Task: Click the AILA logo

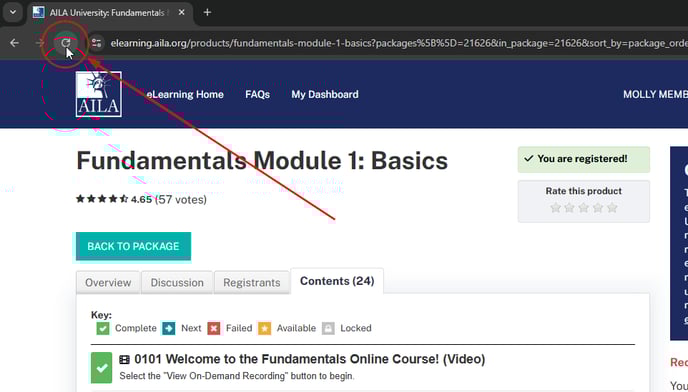Action: (99, 94)
